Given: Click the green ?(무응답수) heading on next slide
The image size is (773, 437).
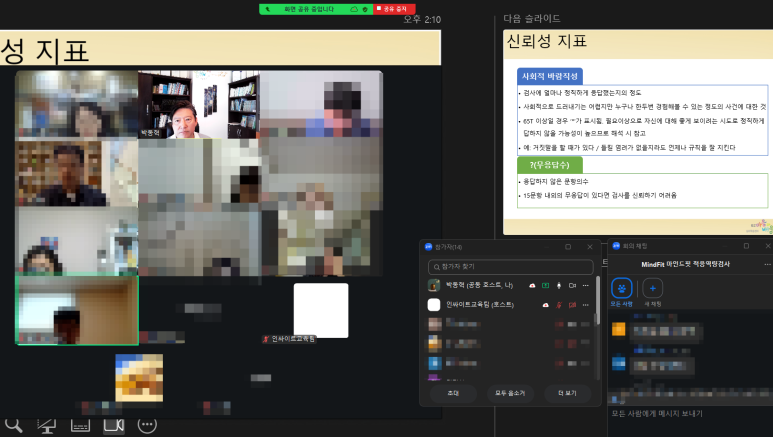Looking at the screenshot, I should click(x=550, y=165).
